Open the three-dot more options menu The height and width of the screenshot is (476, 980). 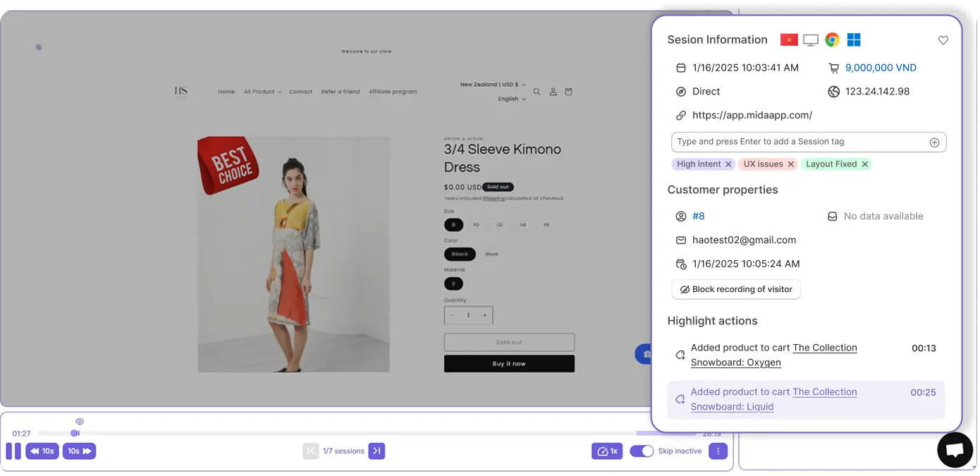[717, 451]
